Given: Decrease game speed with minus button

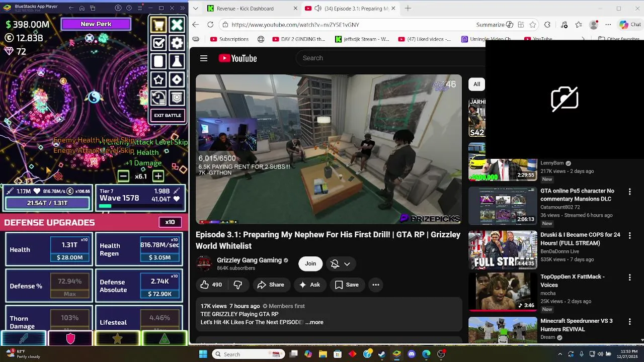Looking at the screenshot, I should [123, 176].
